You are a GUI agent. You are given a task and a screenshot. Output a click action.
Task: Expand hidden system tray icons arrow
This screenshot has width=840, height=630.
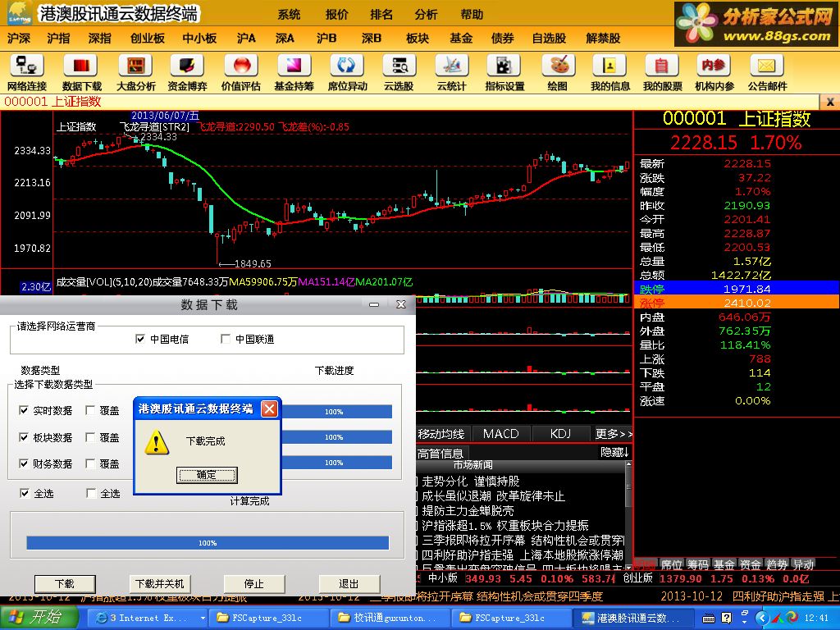coord(762,619)
